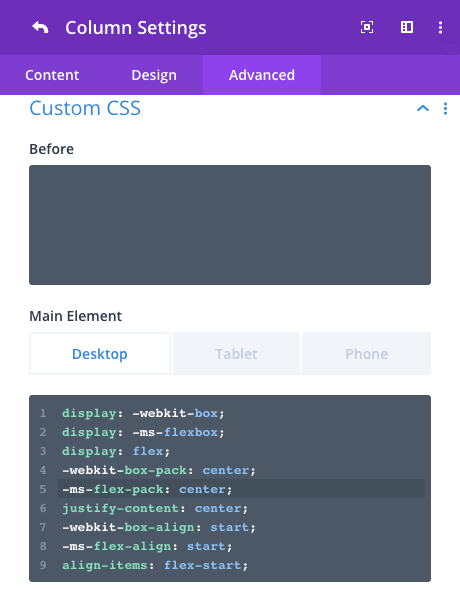The width and height of the screenshot is (460, 589).
Task: Click line 4 '-webkit-box-pack: center;'
Action: click(x=159, y=470)
